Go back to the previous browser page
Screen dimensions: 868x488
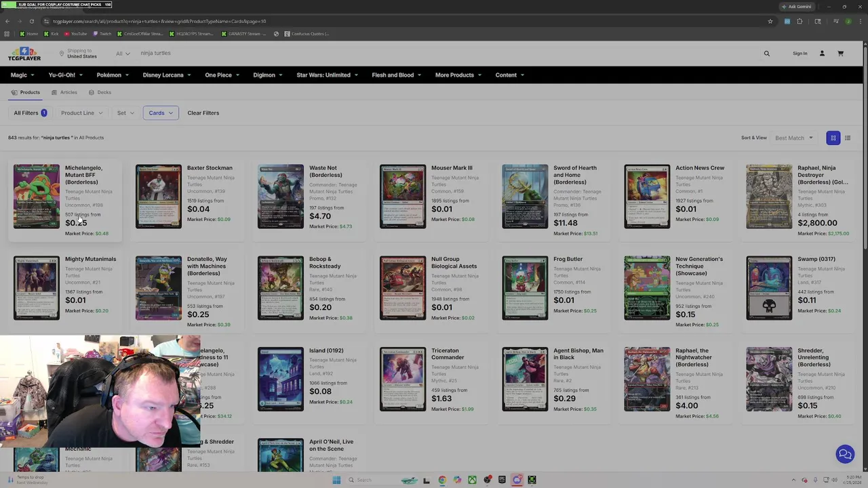click(7, 21)
